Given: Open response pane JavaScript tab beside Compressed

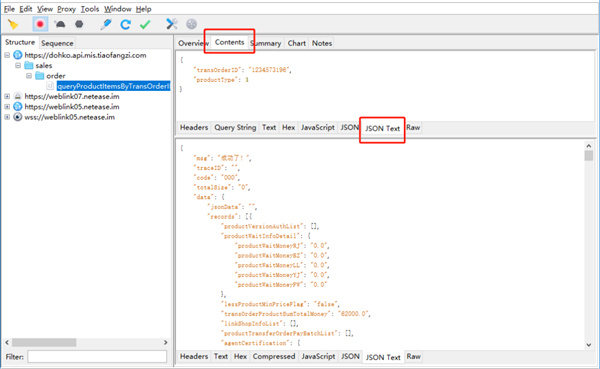Looking at the screenshot, I should (318, 356).
